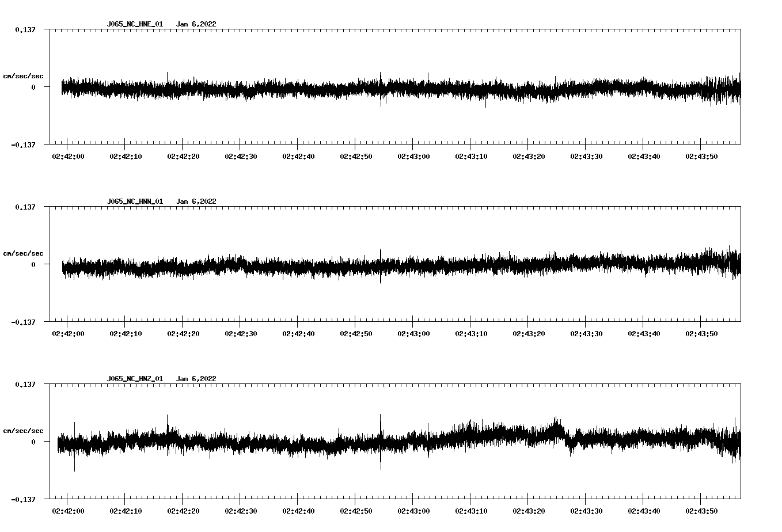Click 02:42:30 time label under HNZ plot

tap(241, 511)
